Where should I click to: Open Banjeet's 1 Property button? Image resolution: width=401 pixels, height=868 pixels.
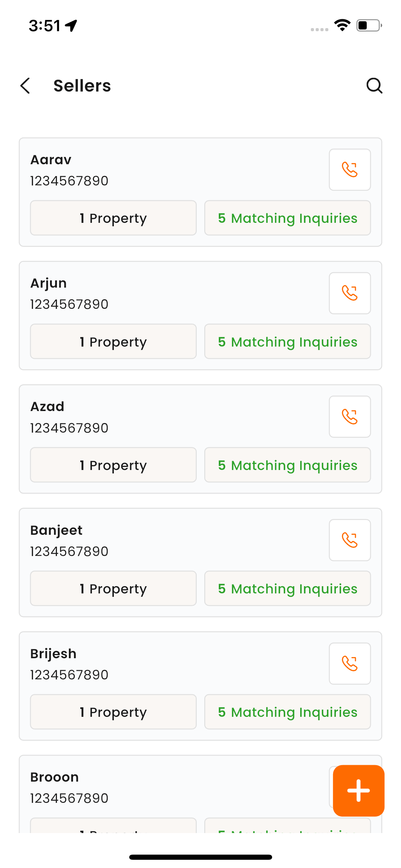click(113, 588)
